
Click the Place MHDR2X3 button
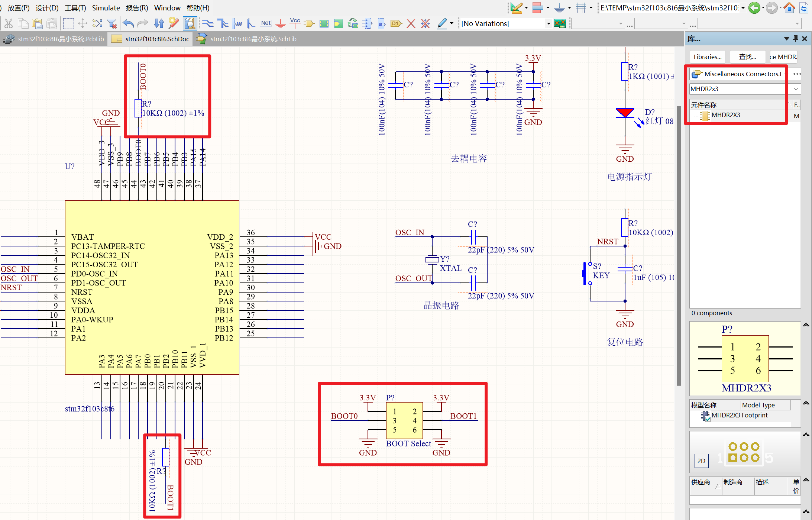[x=783, y=57]
